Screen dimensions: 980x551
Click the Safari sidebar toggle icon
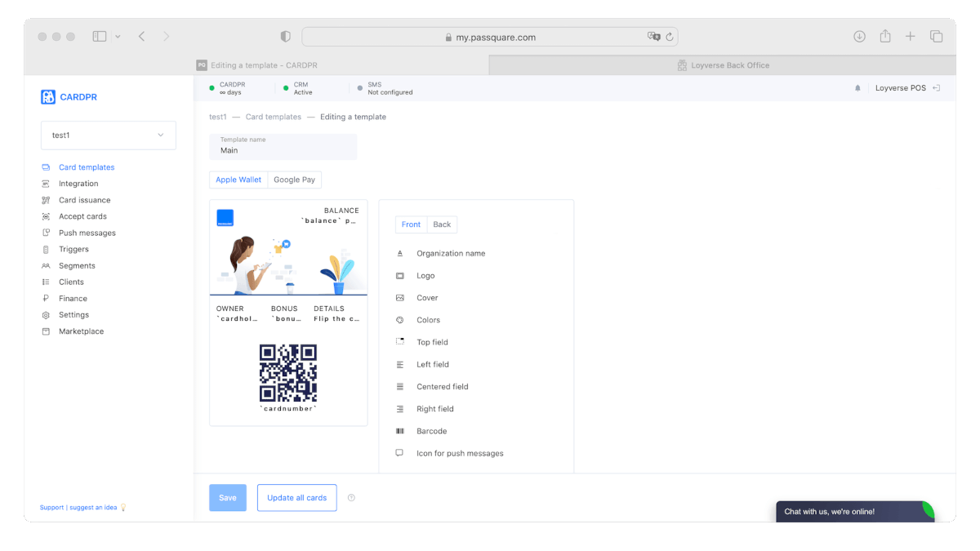click(x=100, y=37)
